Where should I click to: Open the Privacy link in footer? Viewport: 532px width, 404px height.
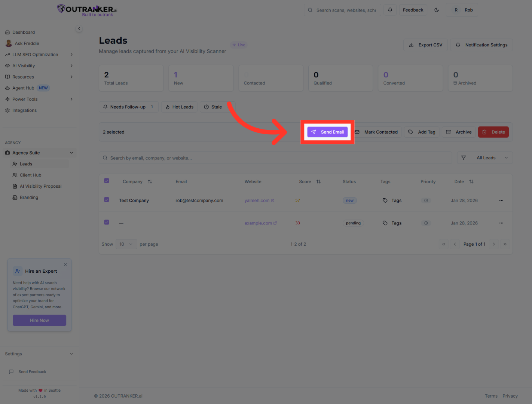510,396
